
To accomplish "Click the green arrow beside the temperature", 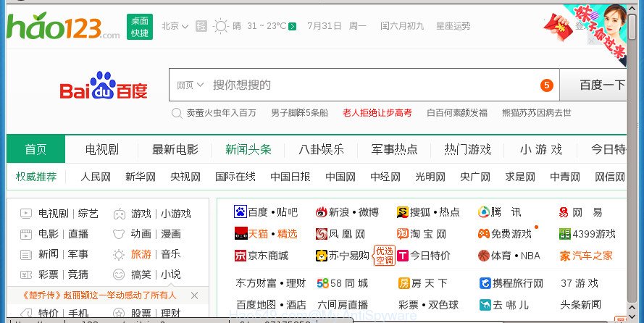I will coord(293,27).
